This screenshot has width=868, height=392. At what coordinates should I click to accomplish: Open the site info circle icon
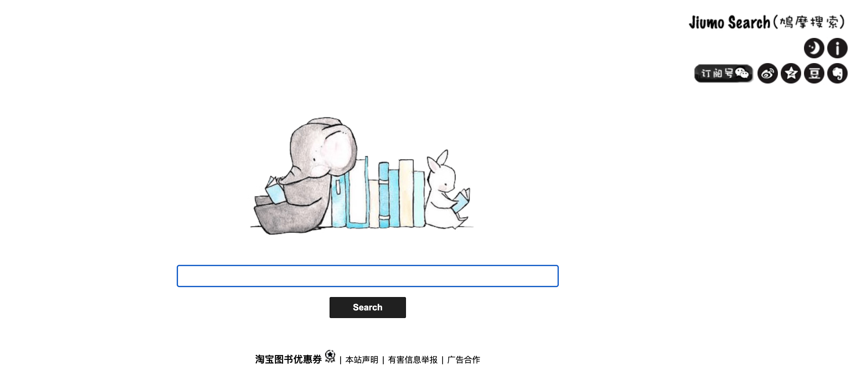pyautogui.click(x=837, y=48)
